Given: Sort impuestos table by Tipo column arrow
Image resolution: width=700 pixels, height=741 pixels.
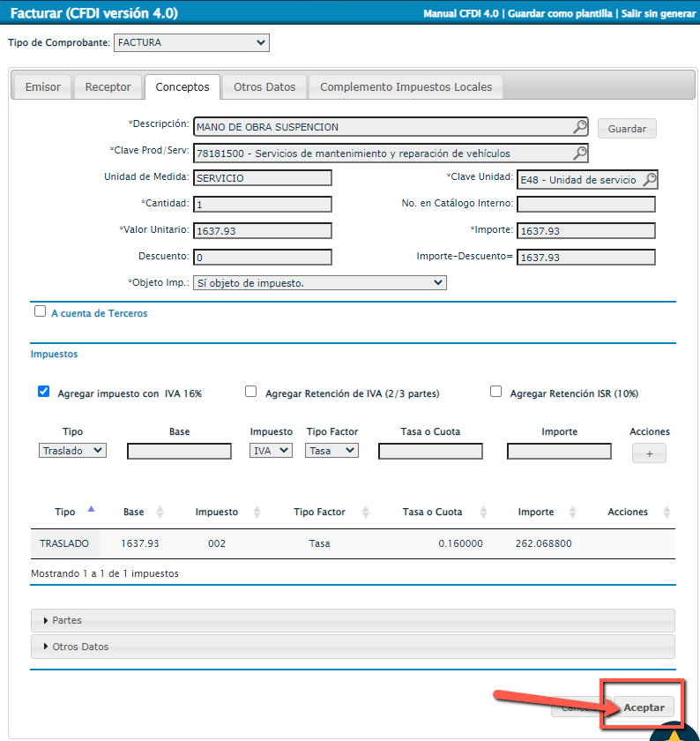Looking at the screenshot, I should click(x=91, y=510).
